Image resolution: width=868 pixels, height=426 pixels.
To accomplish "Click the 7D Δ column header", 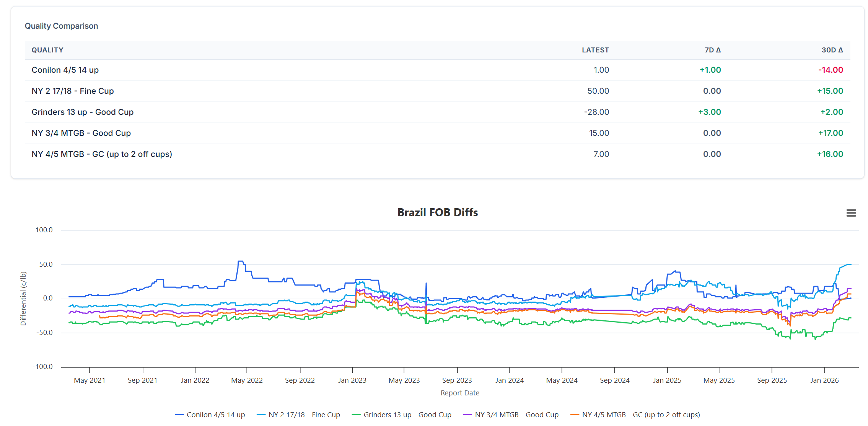I will click(712, 50).
